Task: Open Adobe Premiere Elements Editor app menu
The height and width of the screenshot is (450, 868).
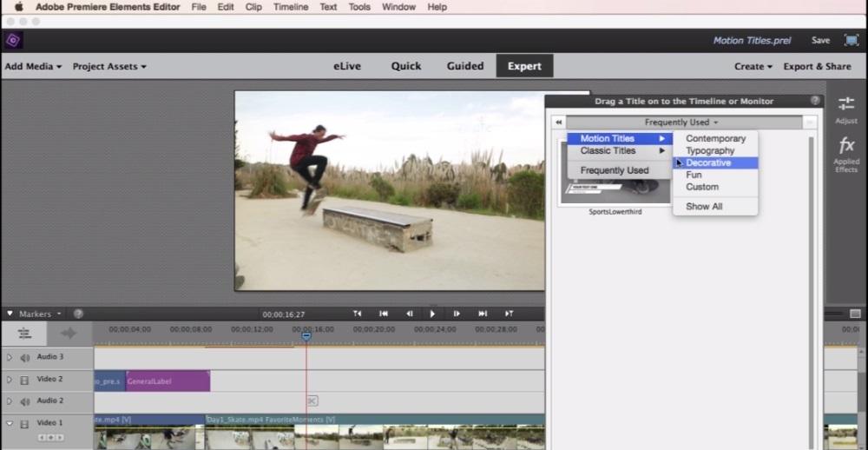Action: click(108, 7)
